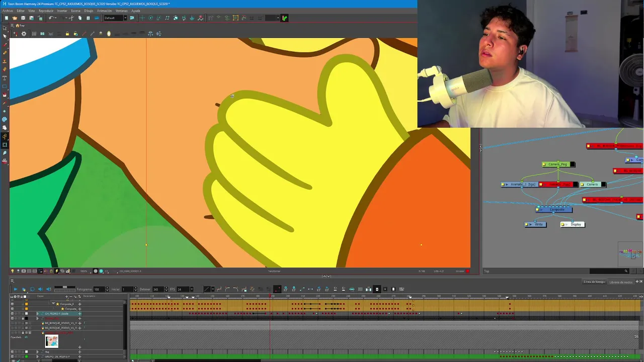Click the add keyframe KF icon
The height and width of the screenshot is (362, 644).
point(285,289)
